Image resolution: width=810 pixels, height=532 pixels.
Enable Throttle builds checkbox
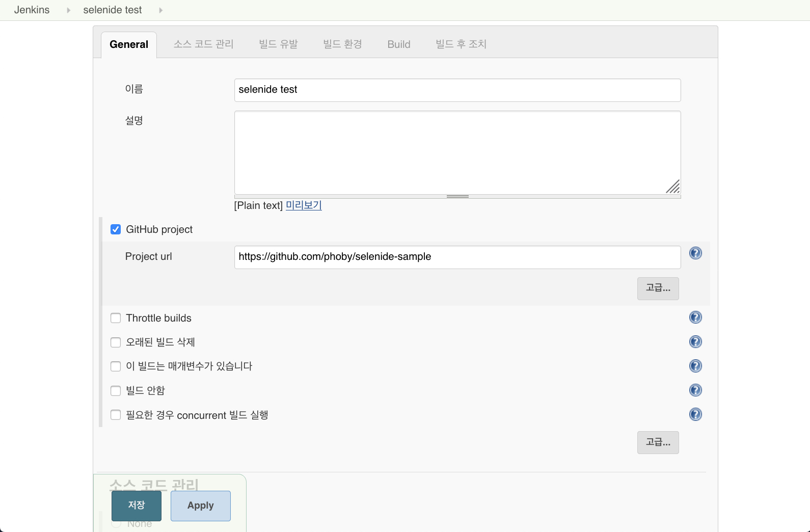(x=116, y=318)
